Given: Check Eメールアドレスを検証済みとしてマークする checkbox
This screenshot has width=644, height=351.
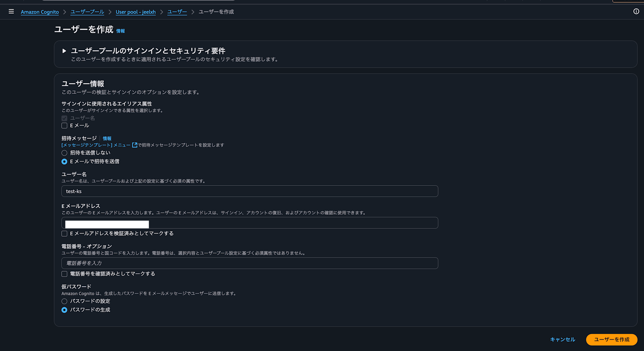Looking at the screenshot, I should [x=64, y=233].
